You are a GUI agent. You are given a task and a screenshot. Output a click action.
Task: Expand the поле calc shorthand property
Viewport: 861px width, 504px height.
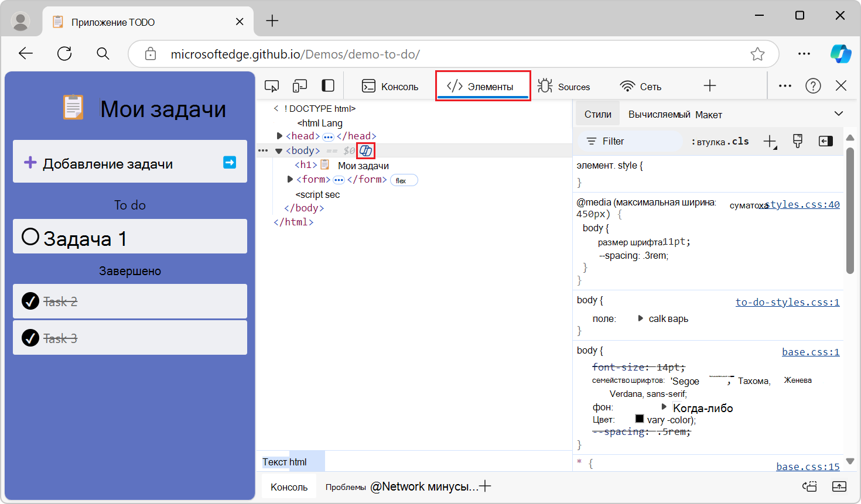click(640, 318)
